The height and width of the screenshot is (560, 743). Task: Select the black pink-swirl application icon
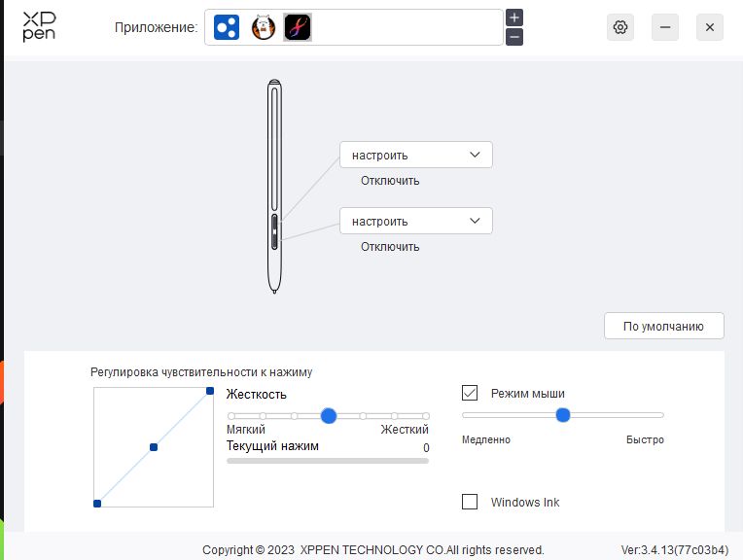pos(298,27)
